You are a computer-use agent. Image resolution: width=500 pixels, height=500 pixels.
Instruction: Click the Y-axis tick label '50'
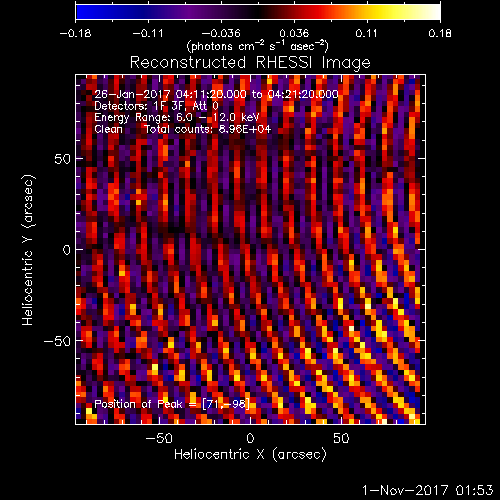(63, 159)
